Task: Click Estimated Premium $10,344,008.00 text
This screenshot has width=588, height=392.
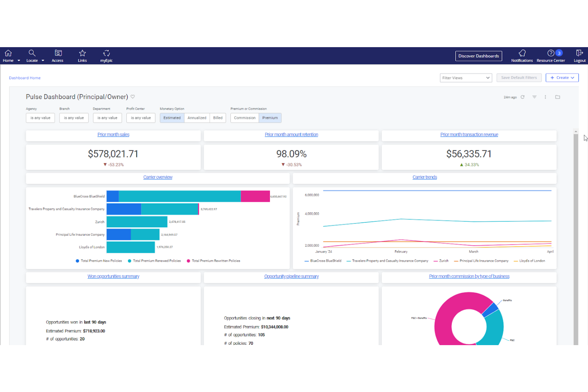Action: point(256,327)
